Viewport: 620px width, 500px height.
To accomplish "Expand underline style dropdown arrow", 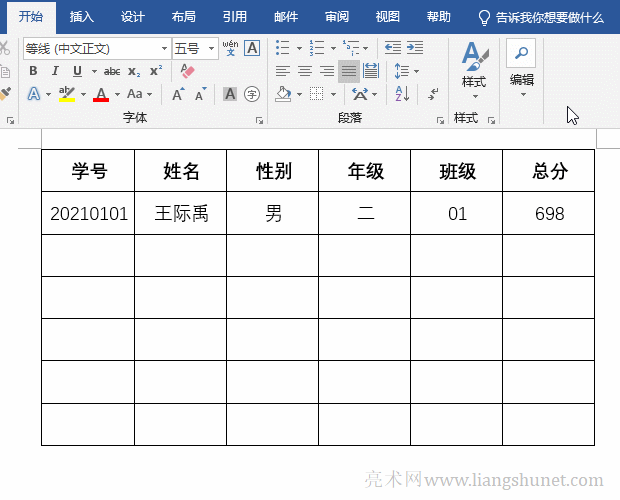I will [94, 72].
